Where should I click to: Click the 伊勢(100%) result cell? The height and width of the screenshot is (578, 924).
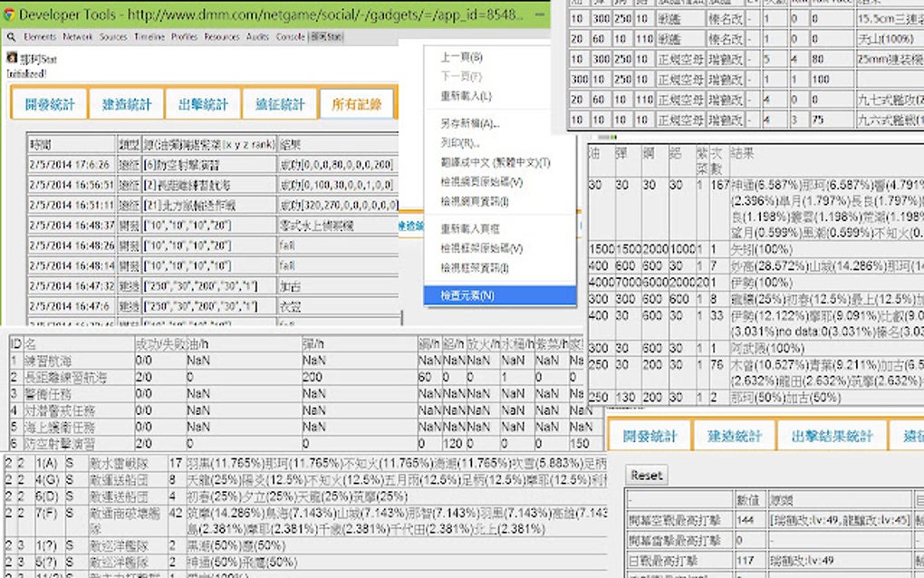[827, 283]
